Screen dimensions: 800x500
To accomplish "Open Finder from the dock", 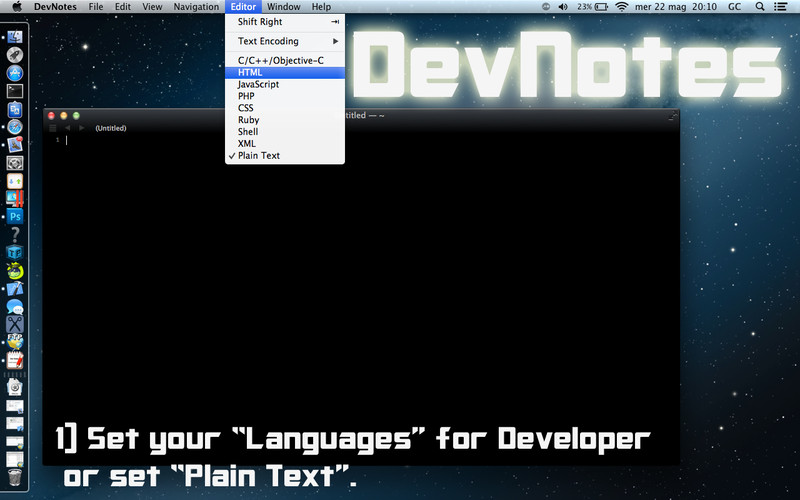I will pyautogui.click(x=15, y=37).
